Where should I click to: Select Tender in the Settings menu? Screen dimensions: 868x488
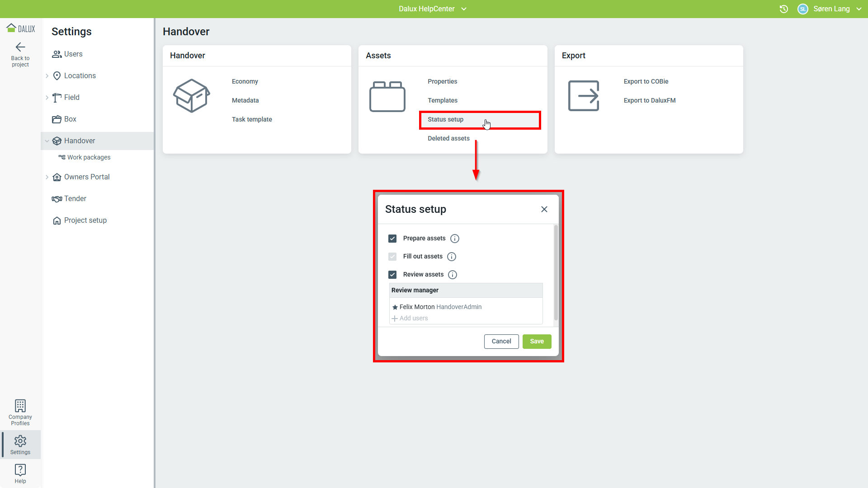(x=75, y=199)
